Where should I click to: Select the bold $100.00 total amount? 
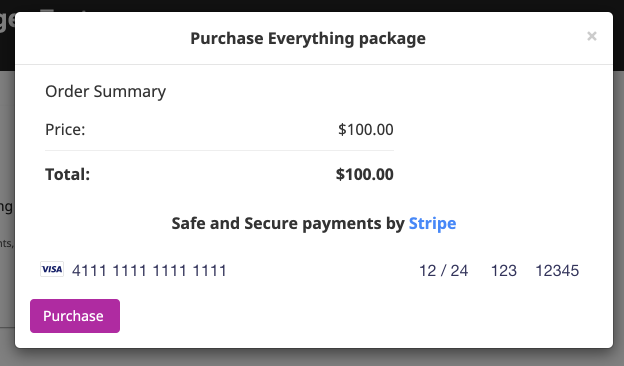click(365, 174)
